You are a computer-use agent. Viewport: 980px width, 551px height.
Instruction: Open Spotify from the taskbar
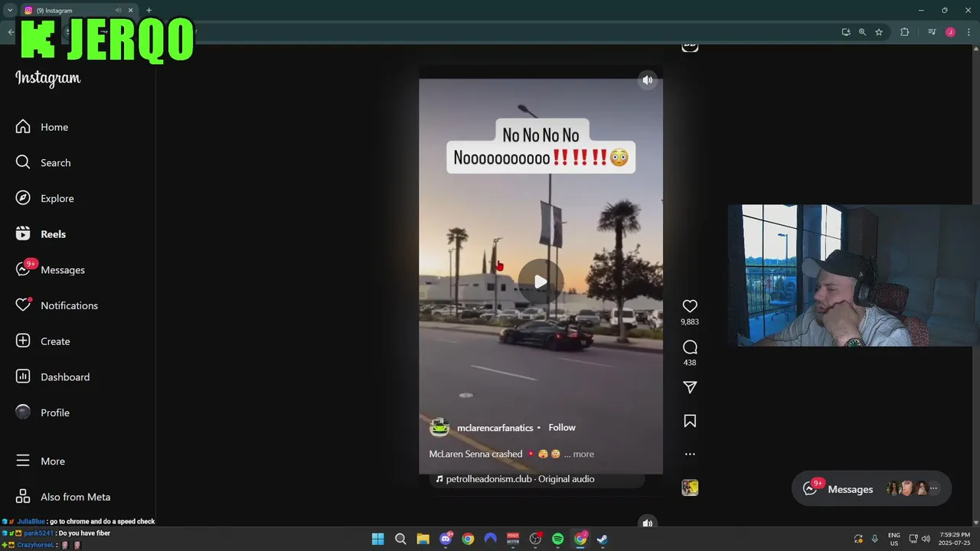[x=557, y=539]
